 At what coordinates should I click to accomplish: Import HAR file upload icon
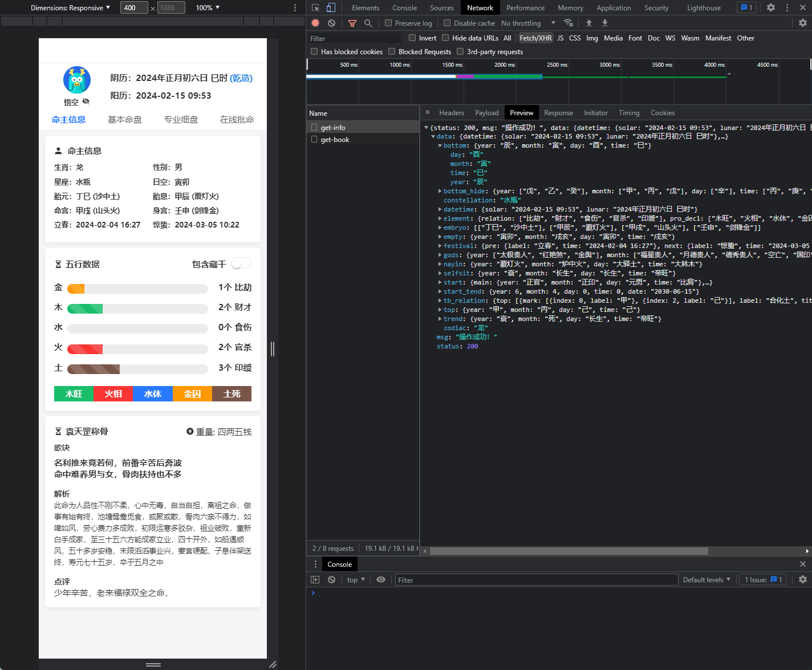(589, 23)
